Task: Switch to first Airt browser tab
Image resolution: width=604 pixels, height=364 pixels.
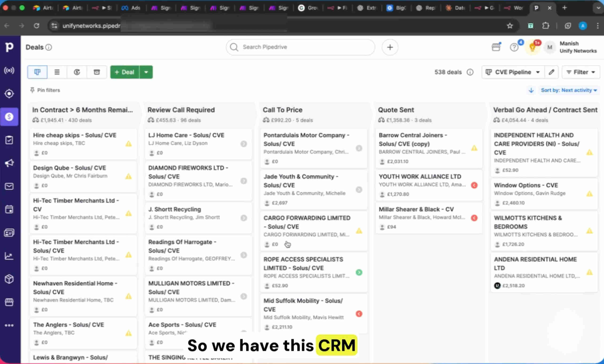Action: 43,8
